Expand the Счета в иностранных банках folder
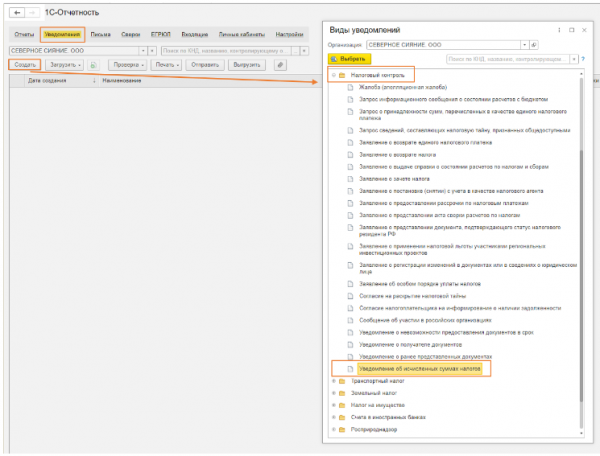 (334, 417)
